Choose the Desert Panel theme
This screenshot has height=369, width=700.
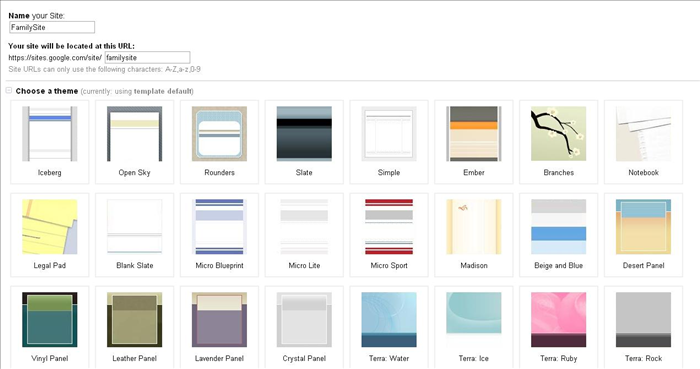click(x=643, y=235)
